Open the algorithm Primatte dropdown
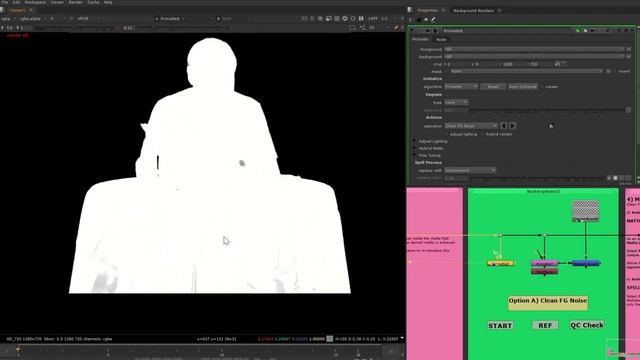The height and width of the screenshot is (360, 640). (x=461, y=87)
